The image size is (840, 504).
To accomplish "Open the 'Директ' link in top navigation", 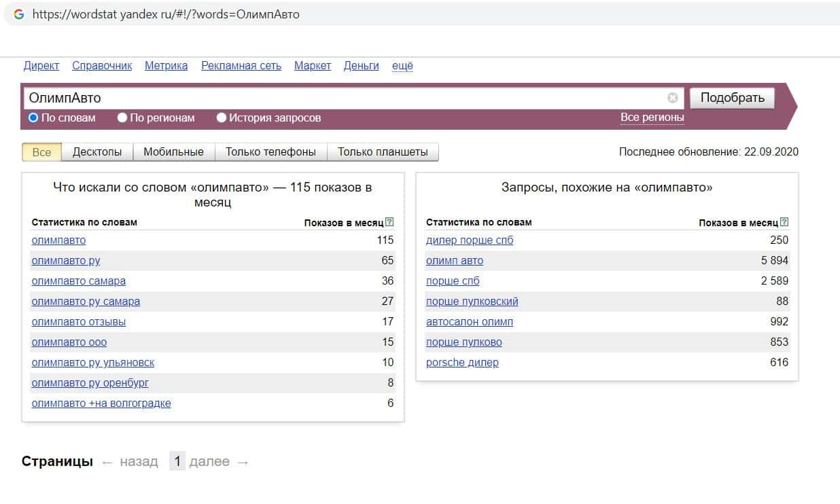I will point(41,66).
